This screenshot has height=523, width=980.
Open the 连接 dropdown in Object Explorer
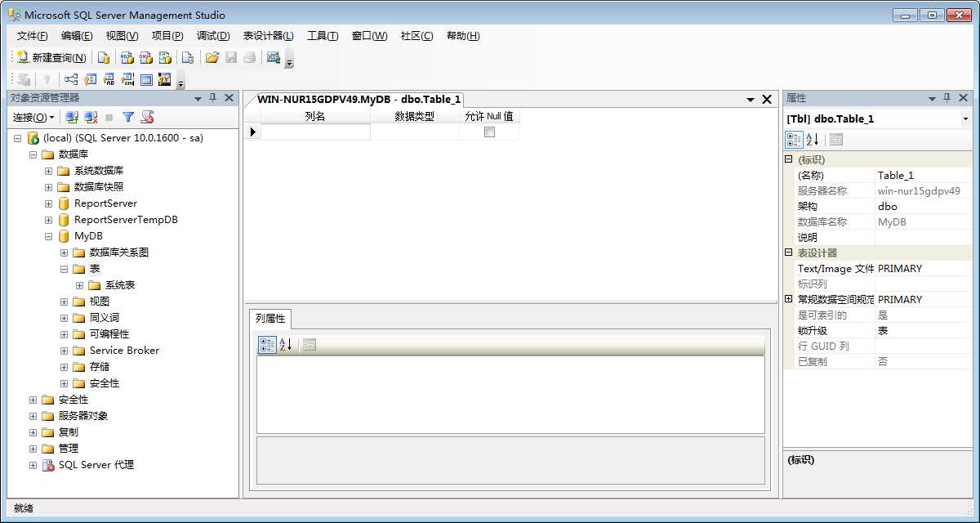pyautogui.click(x=33, y=118)
